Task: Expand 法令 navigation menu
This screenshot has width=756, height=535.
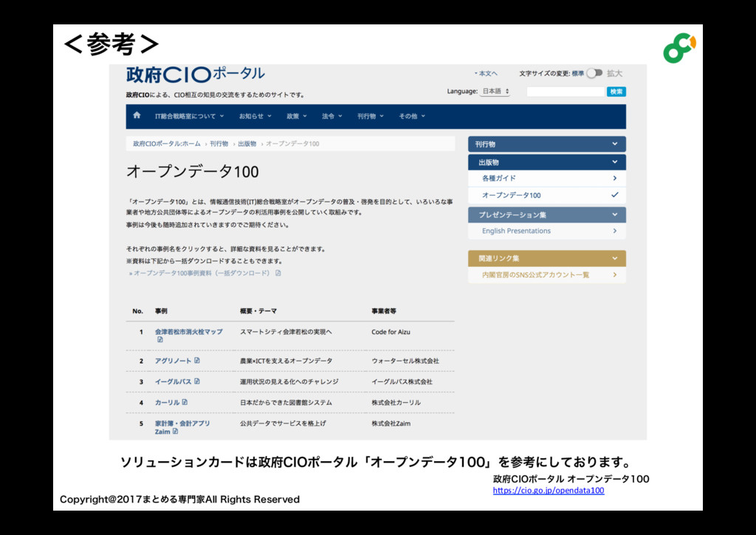Action: click(x=331, y=116)
